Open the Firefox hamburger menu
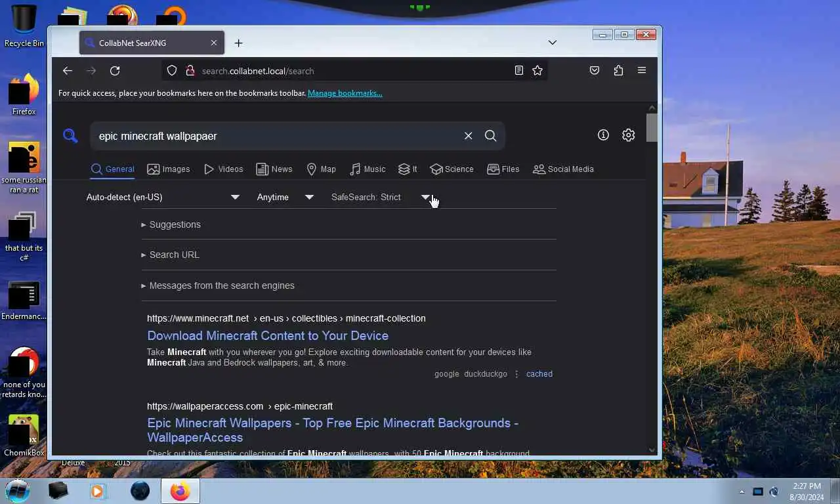The height and width of the screenshot is (504, 840). [x=642, y=71]
